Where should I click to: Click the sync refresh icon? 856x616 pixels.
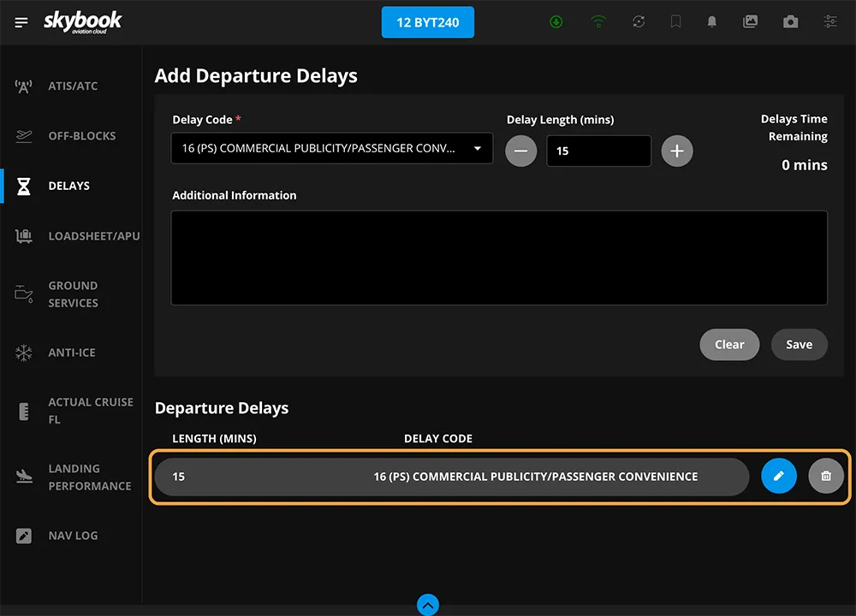coord(639,22)
